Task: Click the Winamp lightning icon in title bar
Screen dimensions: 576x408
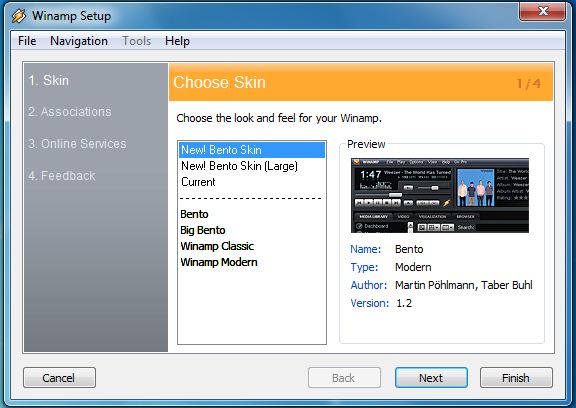Action: click(x=19, y=16)
